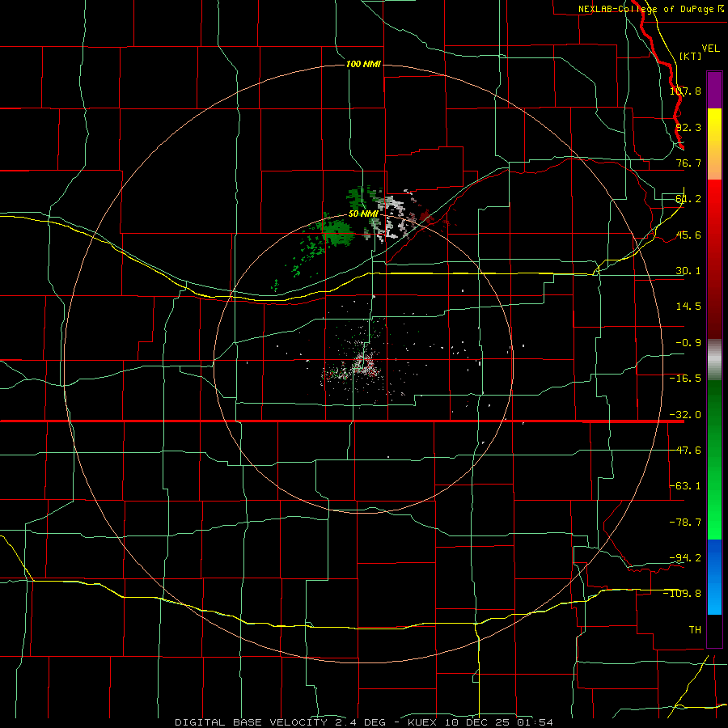Viewport: 728px width, 728px height.
Task: Click the 45.6 velocity scale value
Action: (x=688, y=235)
